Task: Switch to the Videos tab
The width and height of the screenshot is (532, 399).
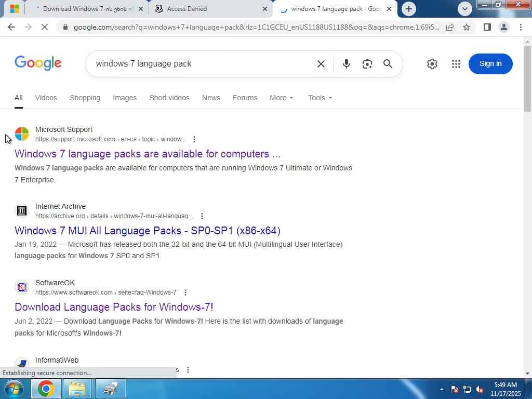Action: click(46, 98)
